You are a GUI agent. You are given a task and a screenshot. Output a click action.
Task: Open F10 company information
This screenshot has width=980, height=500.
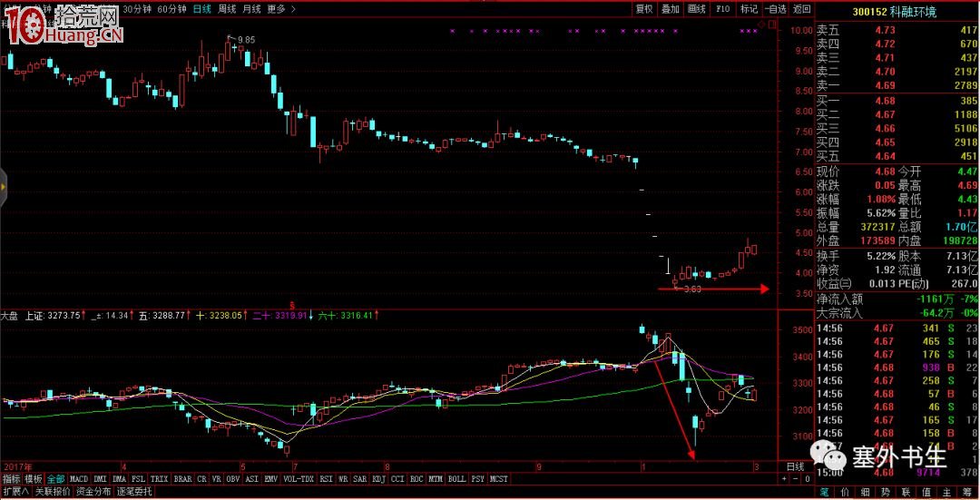click(x=723, y=9)
